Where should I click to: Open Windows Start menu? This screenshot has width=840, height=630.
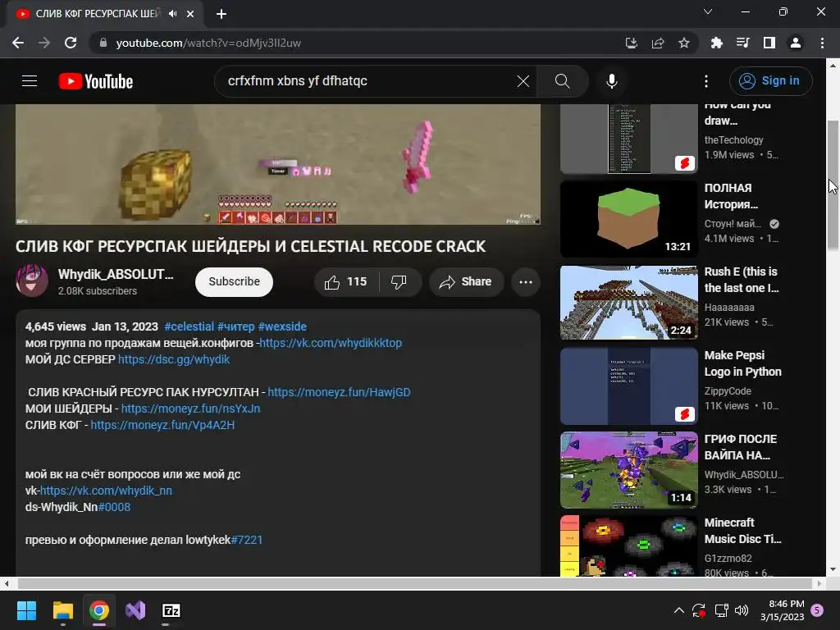point(27,610)
